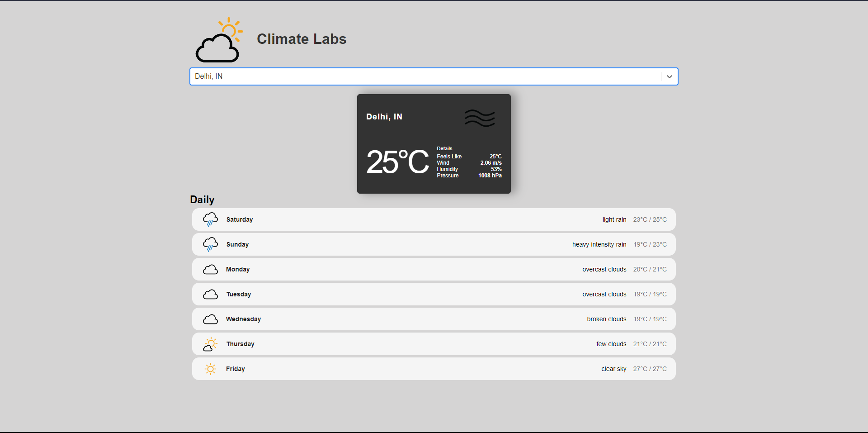Click Tuesday's cloud icon
Screen dimensions: 868x433
coord(210,295)
